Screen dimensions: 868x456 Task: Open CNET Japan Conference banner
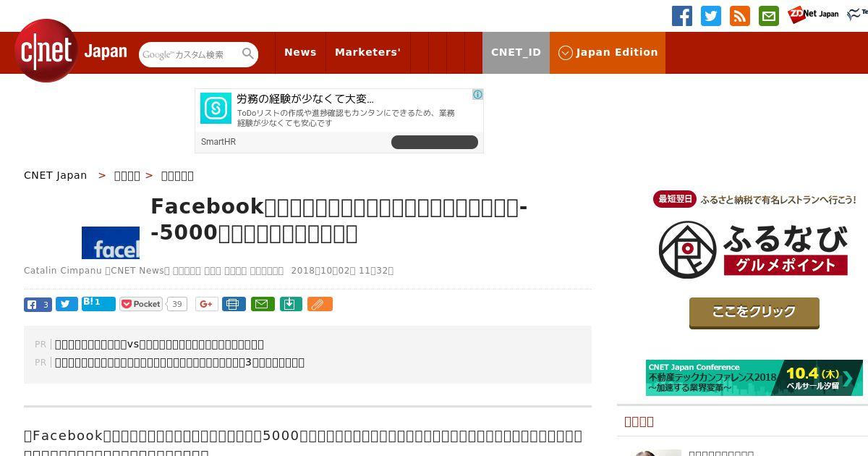tap(754, 378)
